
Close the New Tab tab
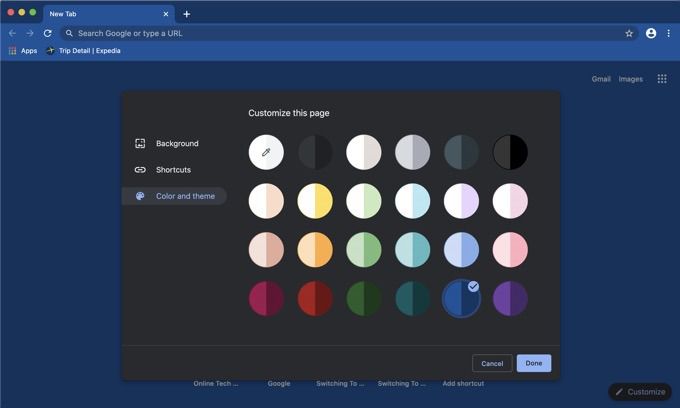(166, 14)
